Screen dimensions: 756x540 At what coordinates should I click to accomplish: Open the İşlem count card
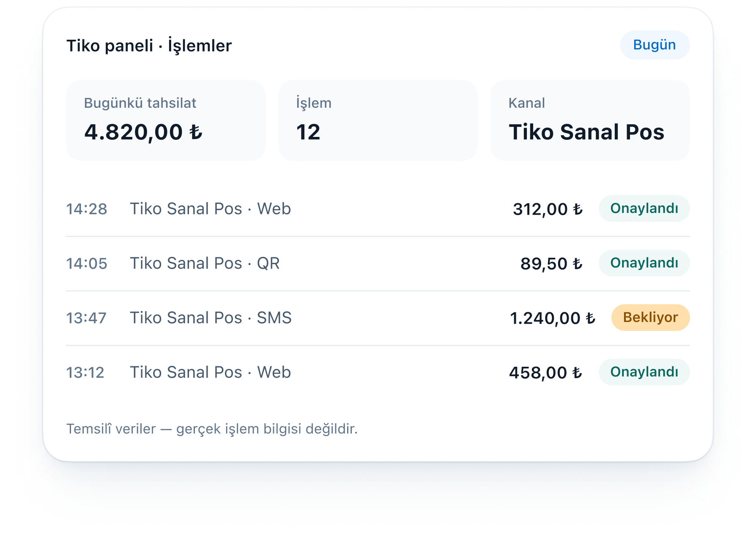pyautogui.click(x=378, y=120)
